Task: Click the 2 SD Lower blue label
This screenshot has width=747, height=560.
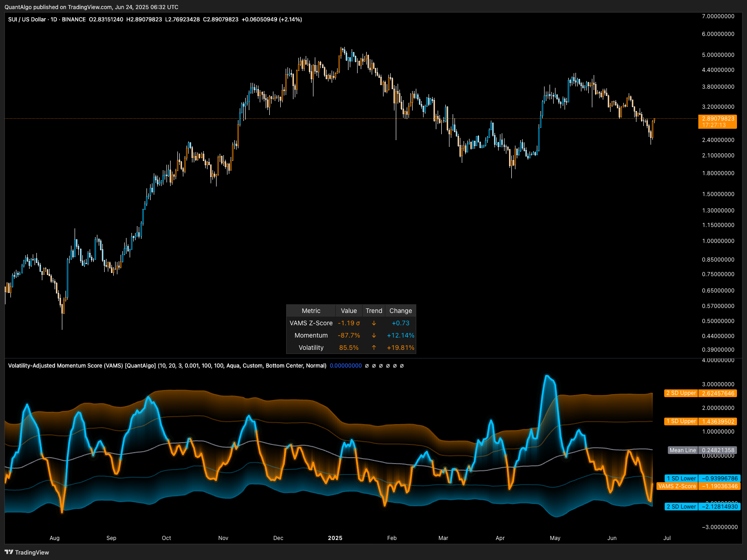Action: coord(681,507)
